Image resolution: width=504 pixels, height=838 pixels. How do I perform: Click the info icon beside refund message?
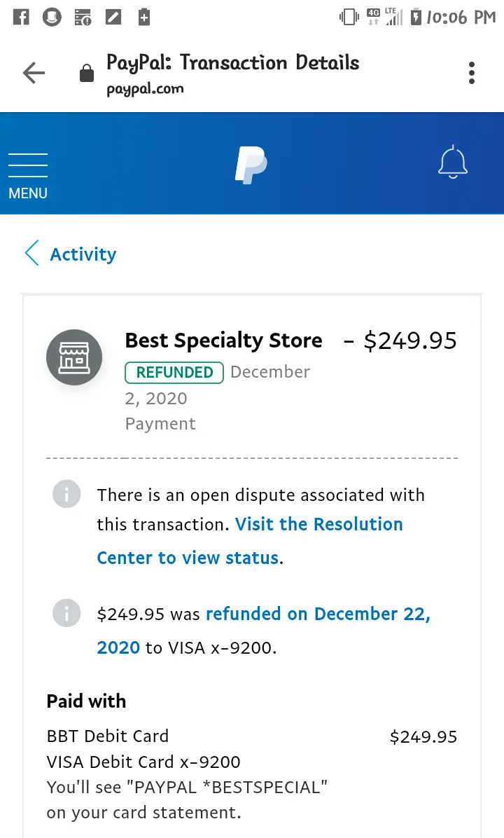(66, 613)
